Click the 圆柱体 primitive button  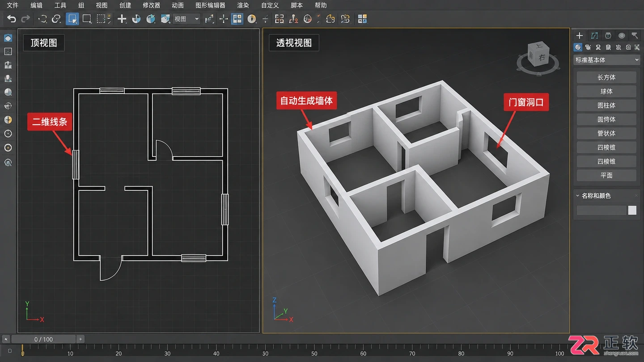(x=606, y=105)
